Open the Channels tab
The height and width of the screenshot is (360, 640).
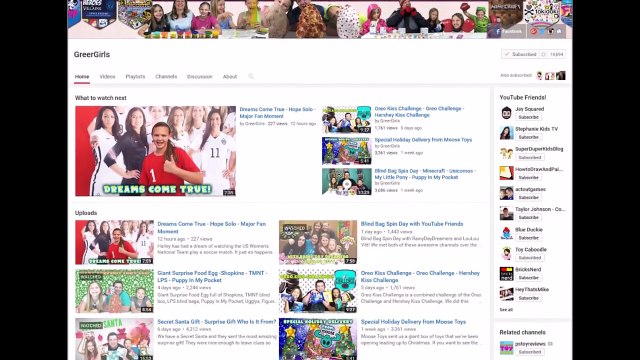pyautogui.click(x=166, y=77)
